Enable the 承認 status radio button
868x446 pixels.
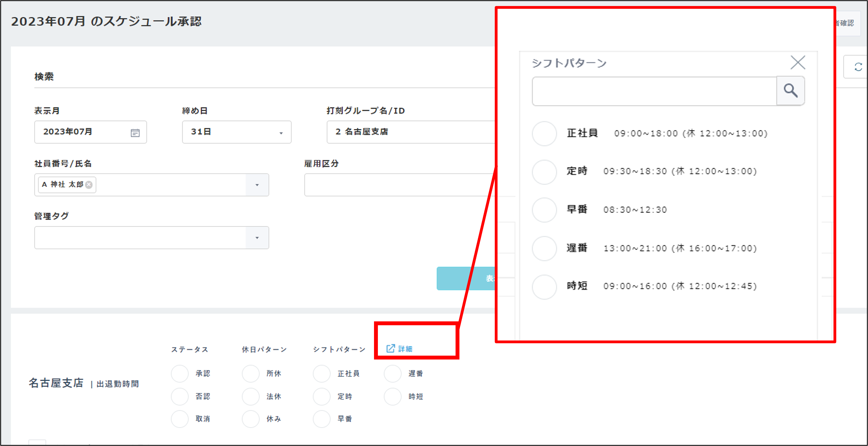click(179, 373)
